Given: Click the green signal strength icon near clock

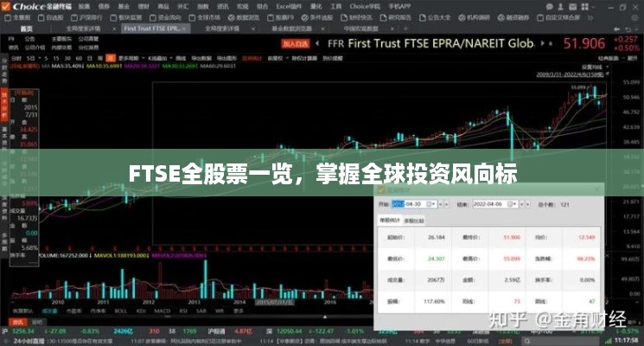Looking at the screenshot, I should click(609, 340).
